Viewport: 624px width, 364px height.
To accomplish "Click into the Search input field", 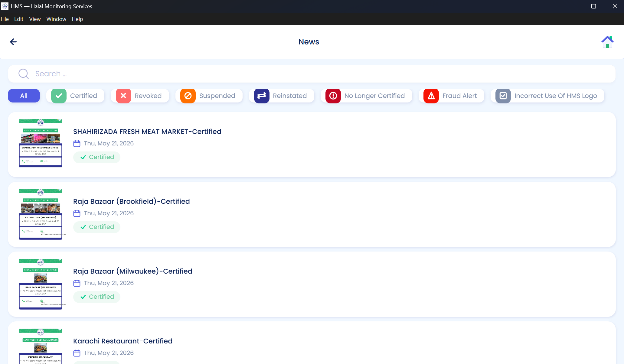I will click(x=312, y=74).
